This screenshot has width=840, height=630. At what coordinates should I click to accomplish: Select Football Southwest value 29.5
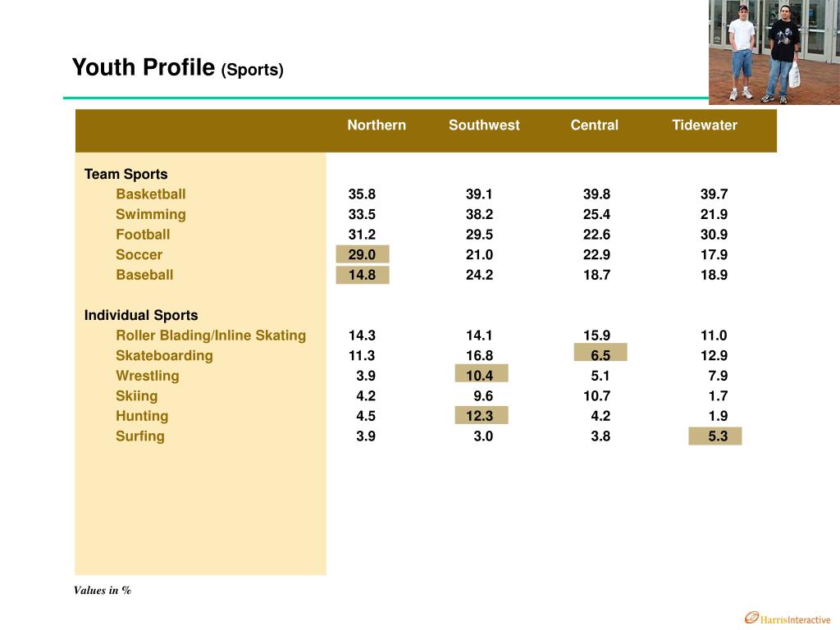(x=479, y=235)
